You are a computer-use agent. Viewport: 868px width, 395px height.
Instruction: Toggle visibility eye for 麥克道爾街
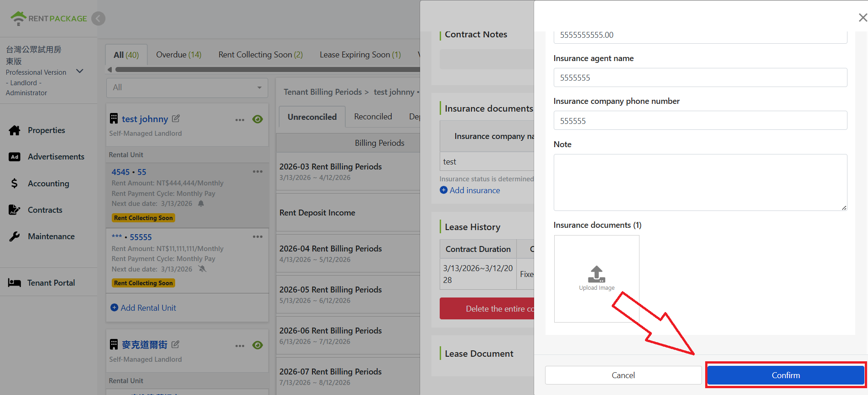coord(258,345)
